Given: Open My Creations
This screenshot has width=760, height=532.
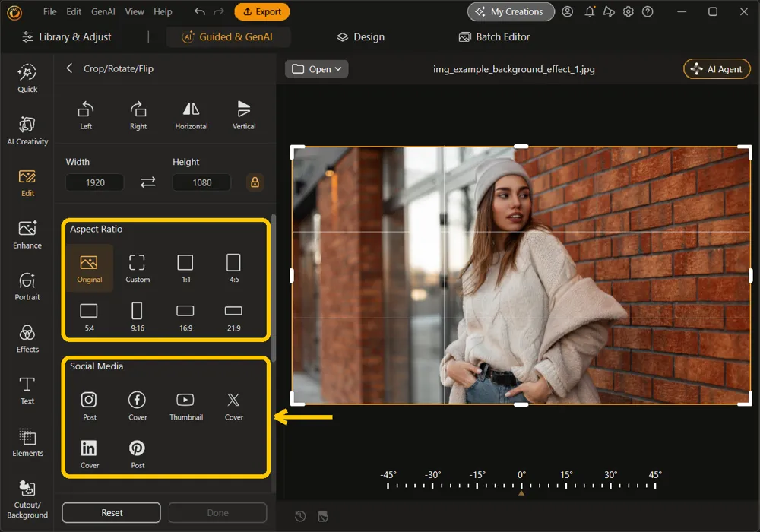Looking at the screenshot, I should pyautogui.click(x=511, y=11).
